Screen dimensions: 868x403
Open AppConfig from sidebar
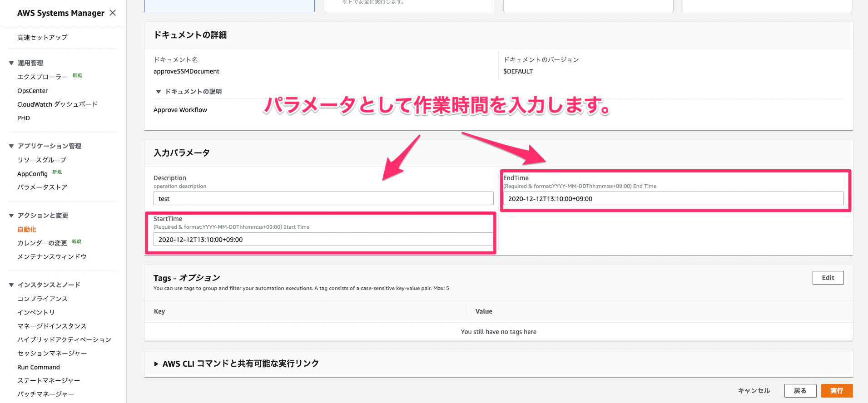32,174
